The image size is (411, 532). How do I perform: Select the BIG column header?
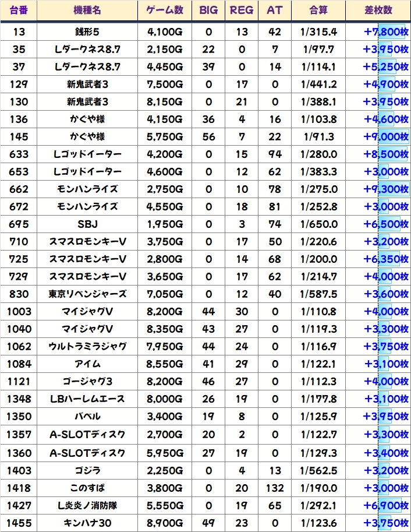tap(208, 10)
